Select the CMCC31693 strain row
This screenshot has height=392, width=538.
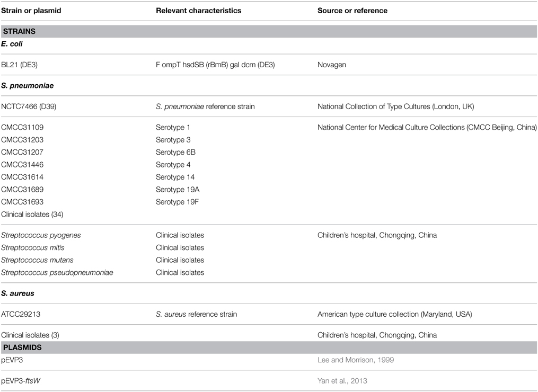[x=22, y=202]
